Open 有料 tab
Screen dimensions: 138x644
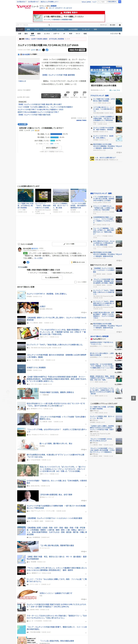pyautogui.click(x=95, y=29)
